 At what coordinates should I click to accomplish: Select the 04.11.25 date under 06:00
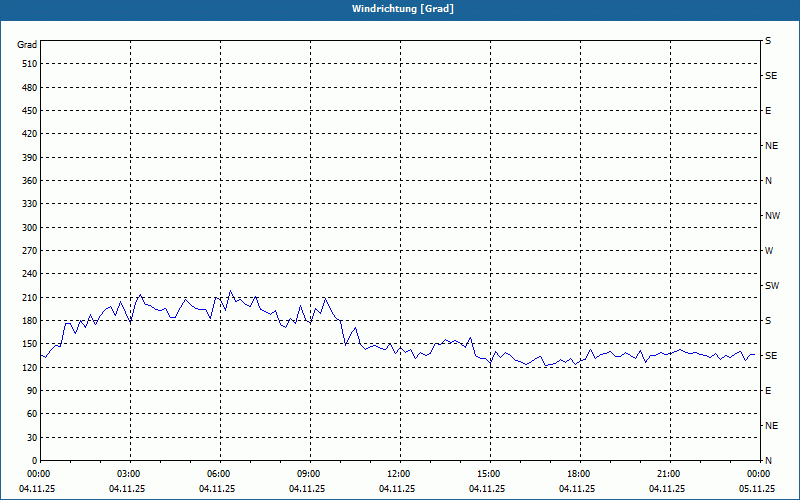(217, 489)
